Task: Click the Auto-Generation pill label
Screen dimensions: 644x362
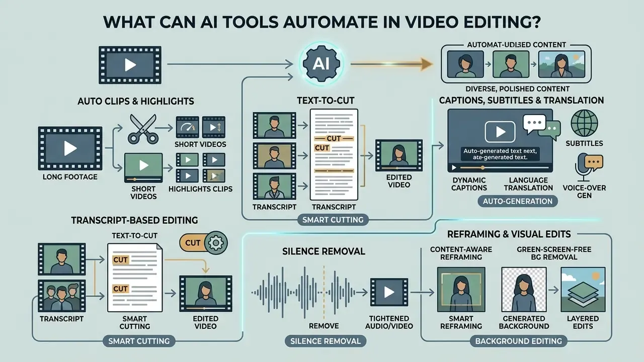Action: click(x=517, y=201)
